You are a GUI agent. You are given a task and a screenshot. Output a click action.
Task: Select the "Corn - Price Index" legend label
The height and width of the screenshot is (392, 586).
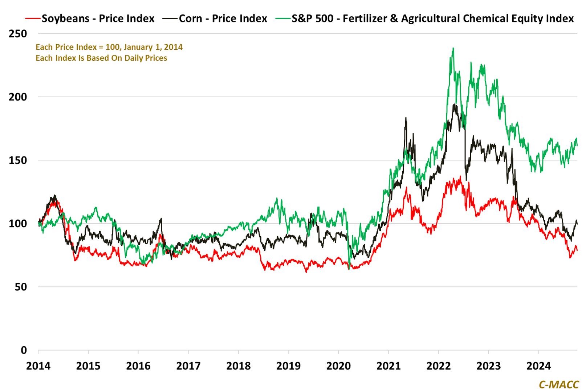(223, 19)
